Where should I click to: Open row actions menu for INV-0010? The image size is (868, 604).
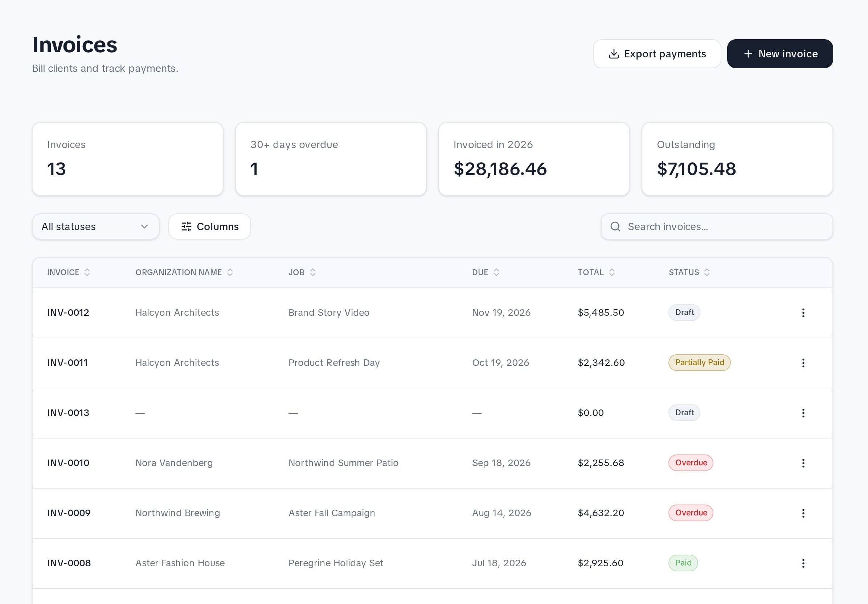(803, 463)
